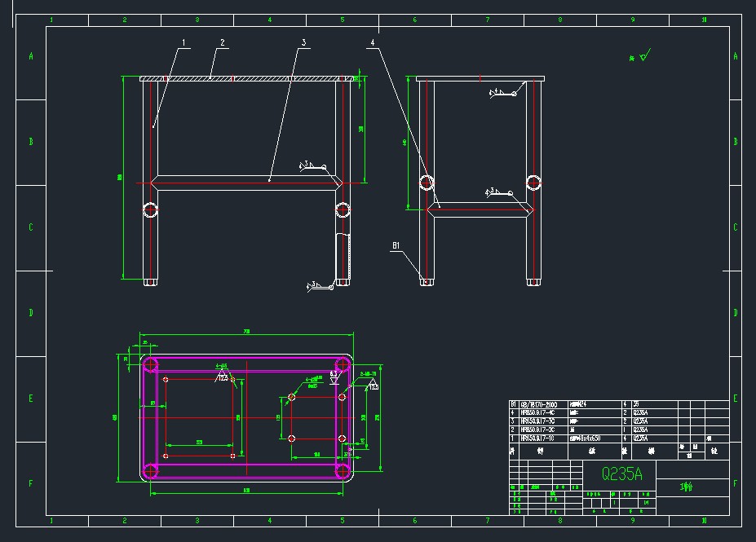Click balloon label 2 above the tabletop
756x542 pixels.
coord(222,42)
